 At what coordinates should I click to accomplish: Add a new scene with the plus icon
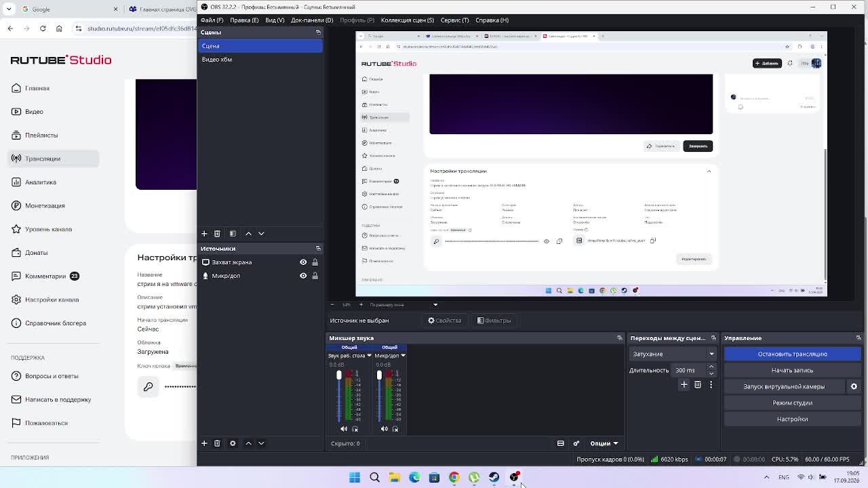(204, 233)
